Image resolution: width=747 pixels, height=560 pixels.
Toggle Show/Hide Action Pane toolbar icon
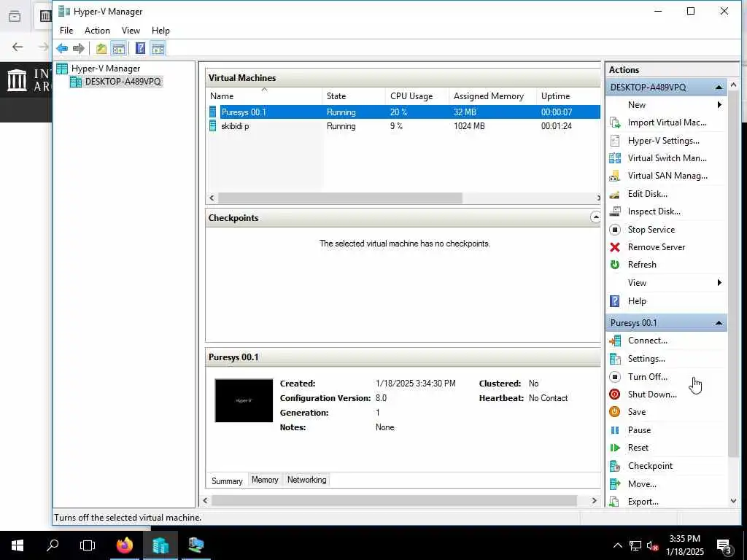click(158, 48)
